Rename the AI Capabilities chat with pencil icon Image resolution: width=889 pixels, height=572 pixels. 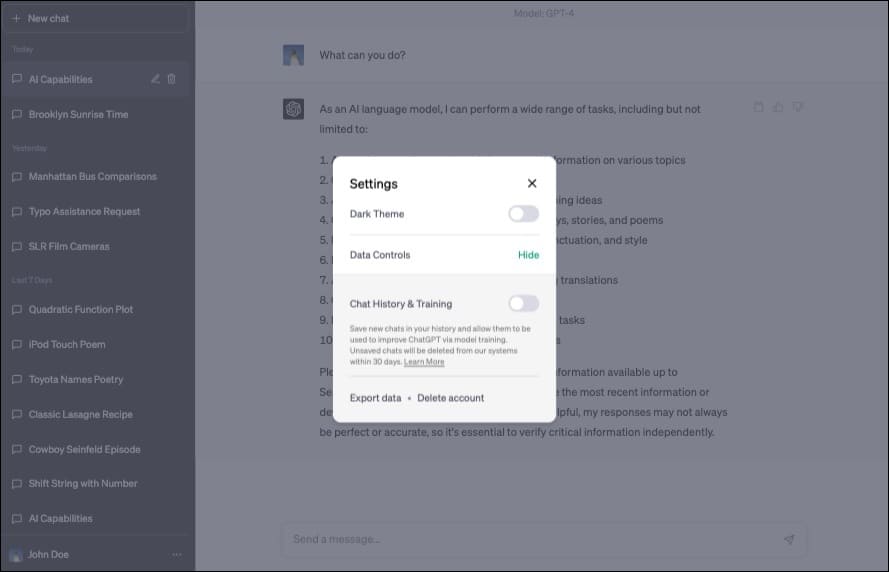(x=155, y=79)
